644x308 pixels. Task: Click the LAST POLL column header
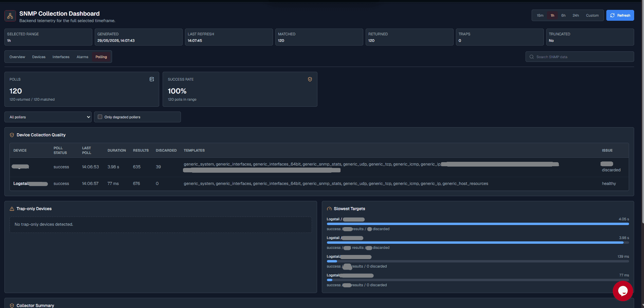87,150
